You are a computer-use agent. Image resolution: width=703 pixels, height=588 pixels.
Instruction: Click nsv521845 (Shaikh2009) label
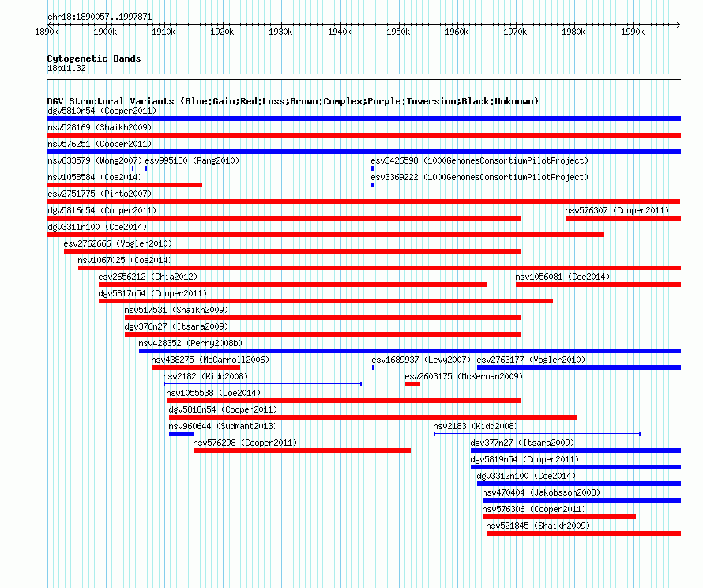538,526
